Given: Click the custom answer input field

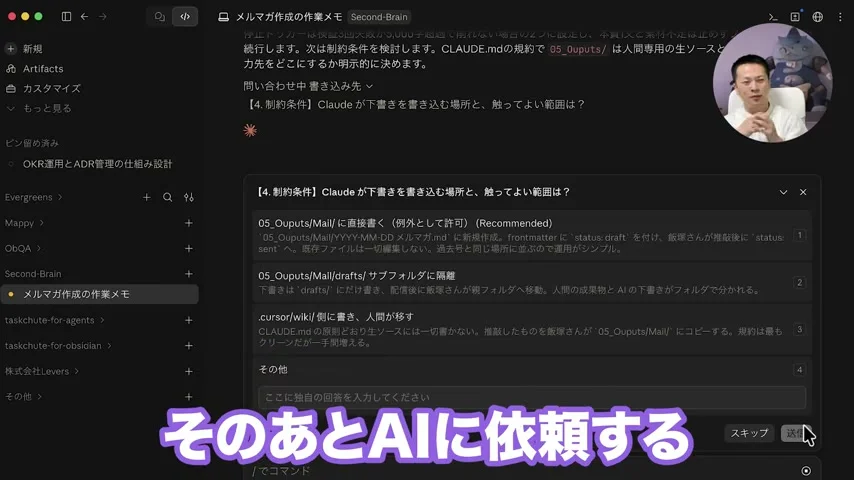Looking at the screenshot, I should pos(532,398).
